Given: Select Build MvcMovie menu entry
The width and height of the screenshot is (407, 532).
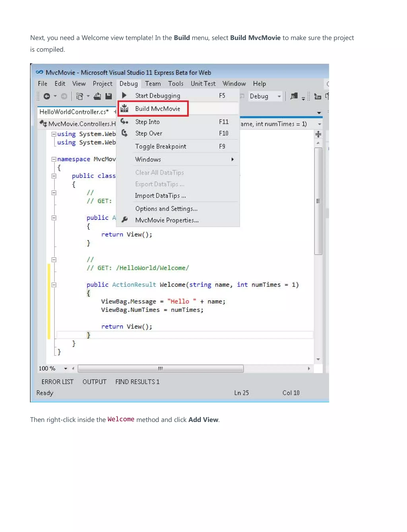Looking at the screenshot, I should click(178, 109).
